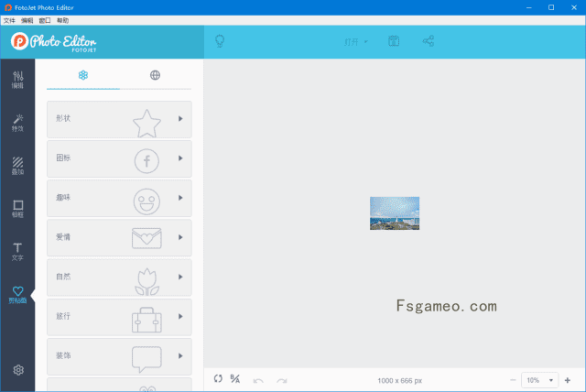Expand the 形状 shapes category

point(119,119)
